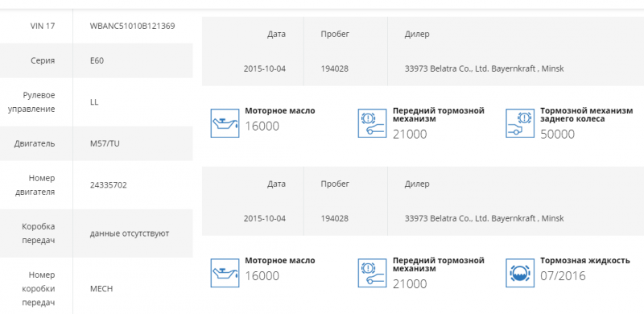Click the first Пробег column header

[335, 34]
